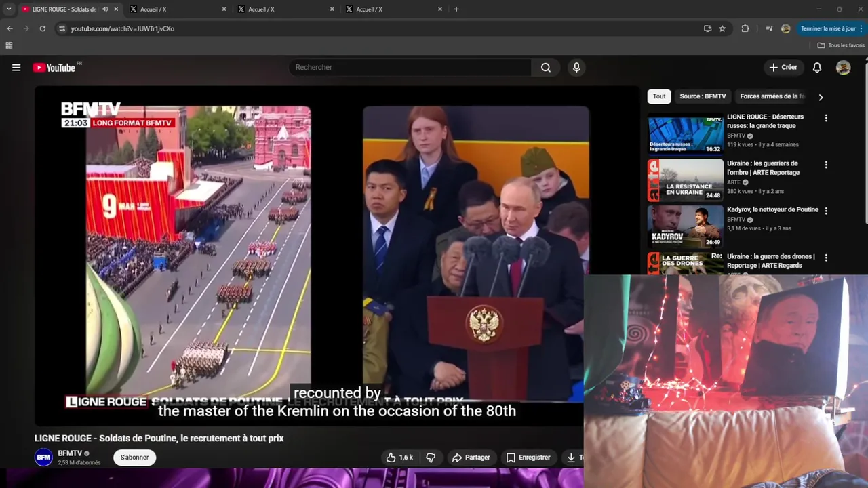The width and height of the screenshot is (868, 488).
Task: Open the YouTube notifications bell
Action: pyautogui.click(x=817, y=68)
